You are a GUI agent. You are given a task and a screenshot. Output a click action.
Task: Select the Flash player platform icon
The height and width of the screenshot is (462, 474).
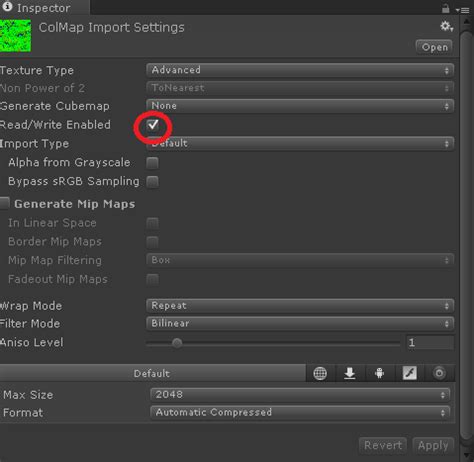pyautogui.click(x=410, y=373)
